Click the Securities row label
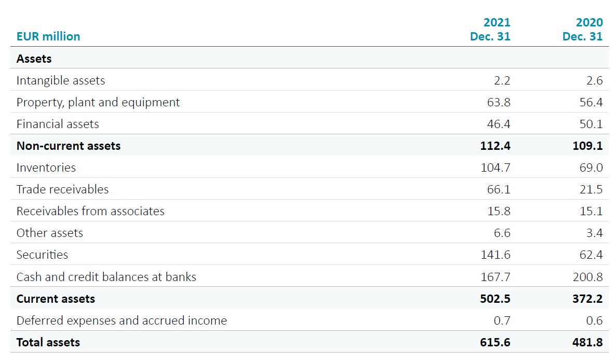This screenshot has width=613, height=364. coord(42,255)
